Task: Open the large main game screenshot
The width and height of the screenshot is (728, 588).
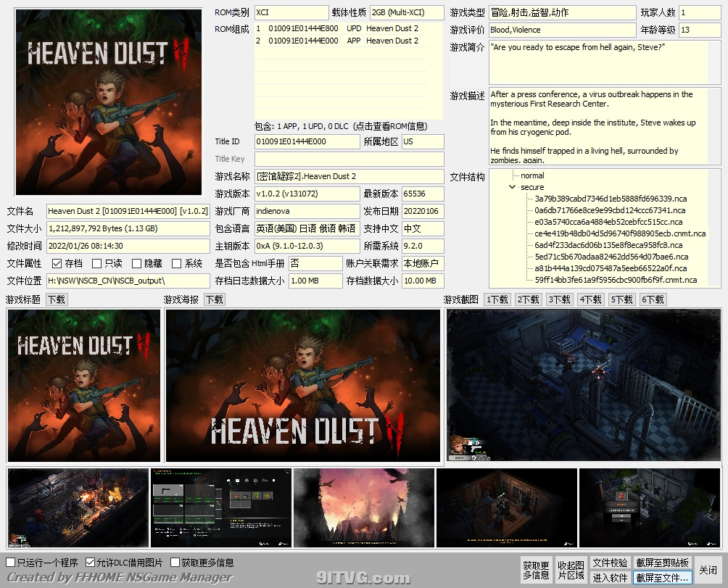Action: point(584,386)
